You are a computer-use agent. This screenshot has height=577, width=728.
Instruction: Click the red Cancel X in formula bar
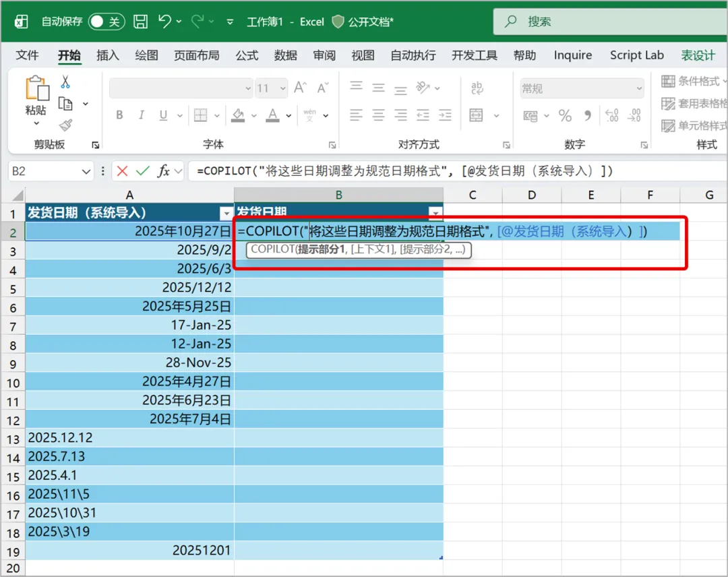(x=122, y=171)
